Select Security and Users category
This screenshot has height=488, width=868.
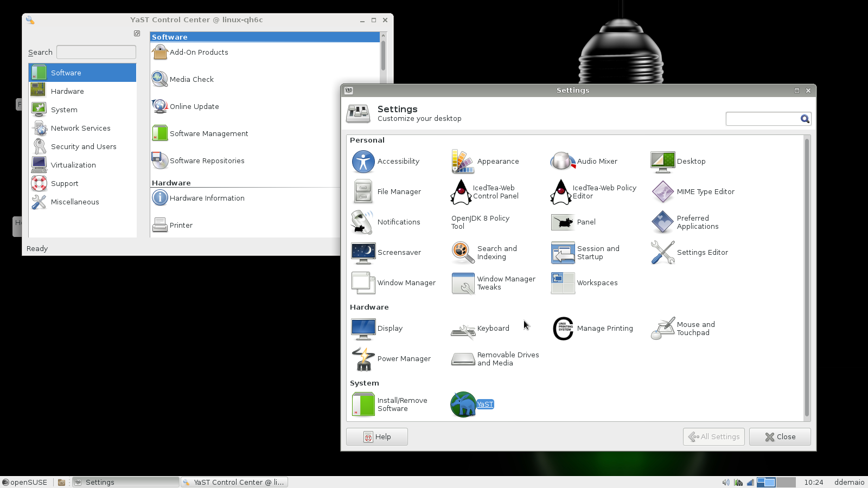pos(82,146)
